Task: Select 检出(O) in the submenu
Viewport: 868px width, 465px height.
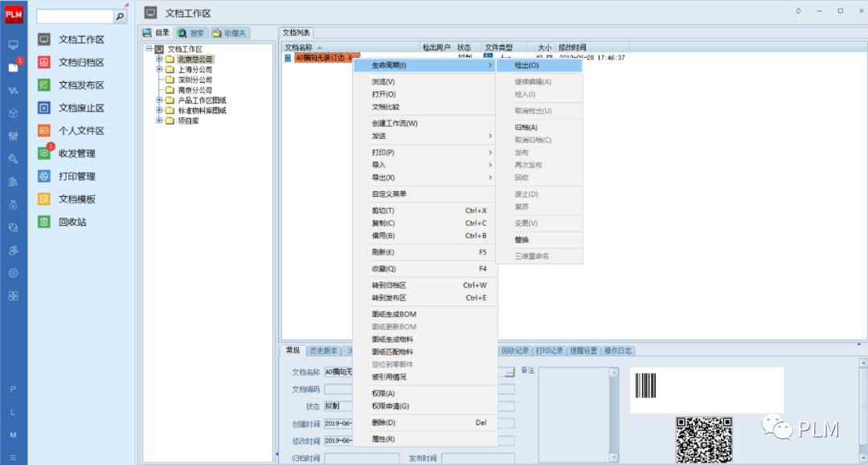Action: 526,65
